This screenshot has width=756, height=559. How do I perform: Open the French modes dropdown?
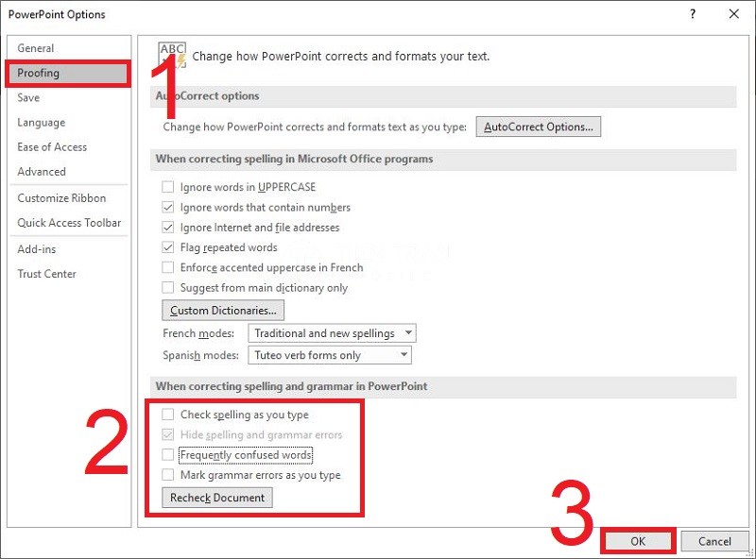tap(332, 333)
